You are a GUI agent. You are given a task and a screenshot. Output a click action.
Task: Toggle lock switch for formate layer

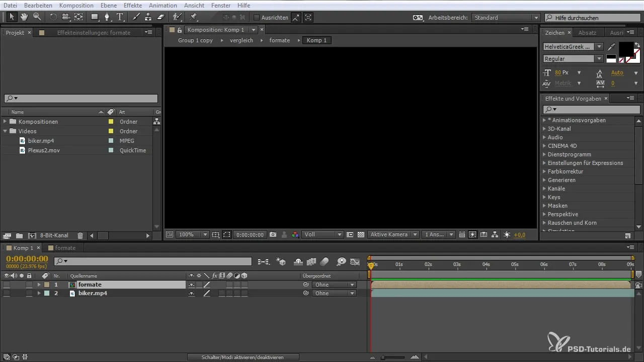[x=29, y=285]
